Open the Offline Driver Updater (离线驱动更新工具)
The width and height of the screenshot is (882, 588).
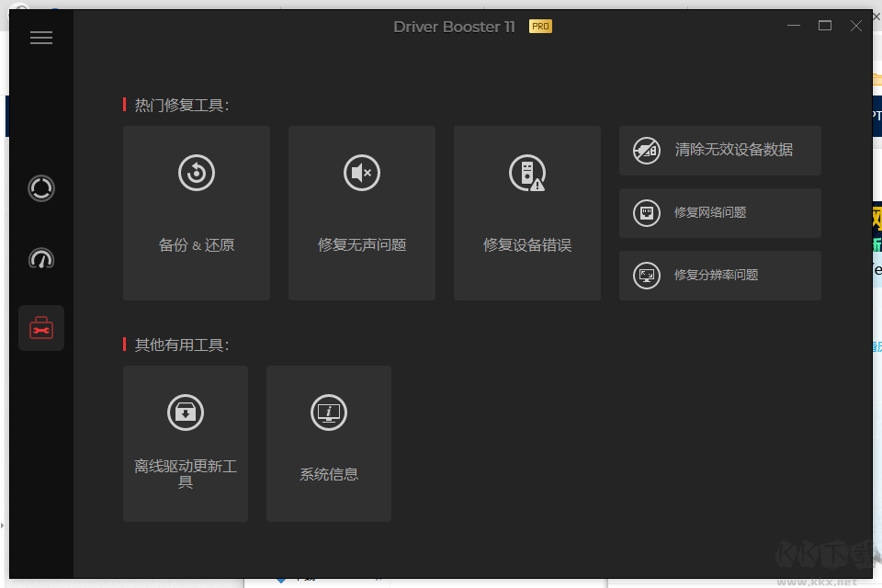pos(185,443)
